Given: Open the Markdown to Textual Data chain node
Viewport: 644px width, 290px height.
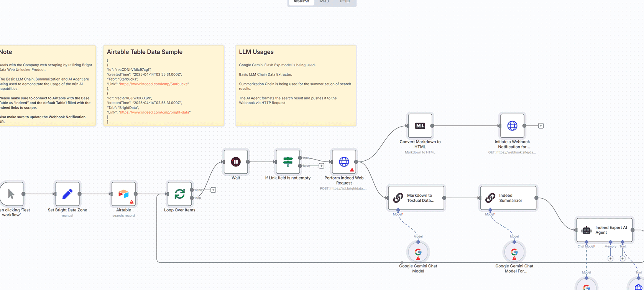Looking at the screenshot, I should (x=416, y=198).
